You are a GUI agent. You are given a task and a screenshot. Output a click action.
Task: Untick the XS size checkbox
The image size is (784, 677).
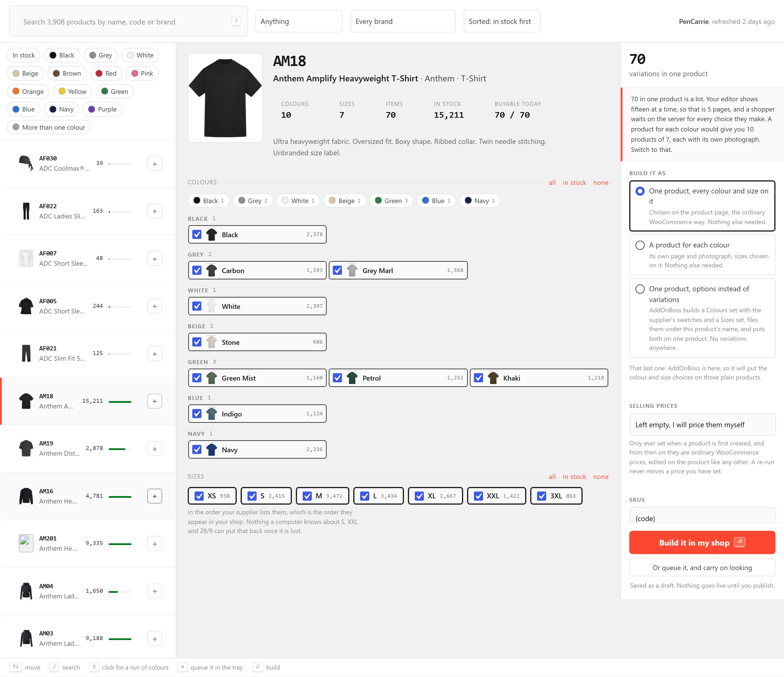[x=199, y=496]
